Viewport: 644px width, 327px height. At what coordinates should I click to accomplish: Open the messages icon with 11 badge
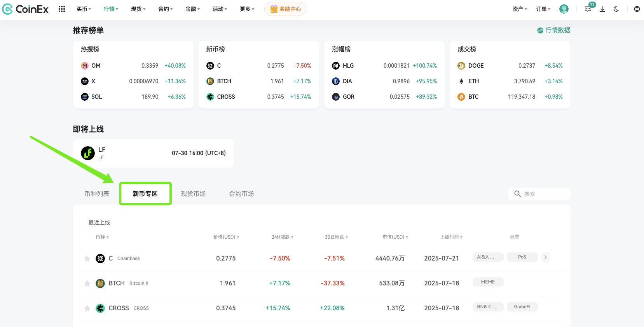[588, 9]
